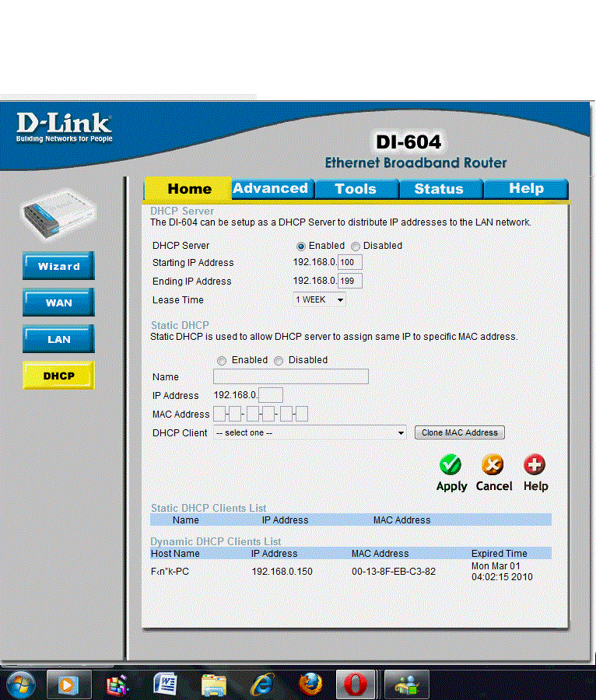Select the DHCP sidebar button
Viewport: 596px width, 700px height.
click(x=58, y=376)
